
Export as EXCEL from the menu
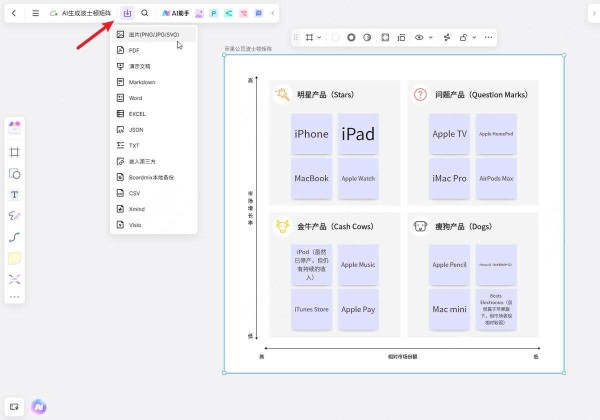138,113
